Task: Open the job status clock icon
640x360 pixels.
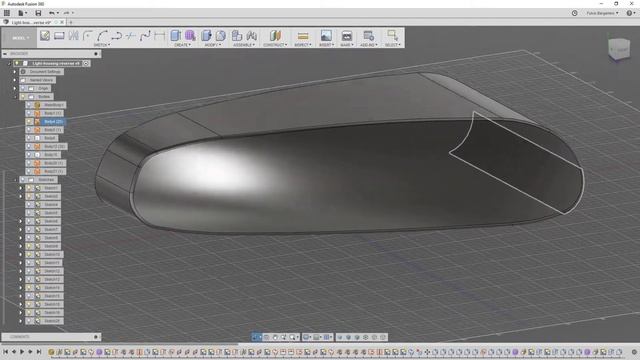Action: coord(574,13)
